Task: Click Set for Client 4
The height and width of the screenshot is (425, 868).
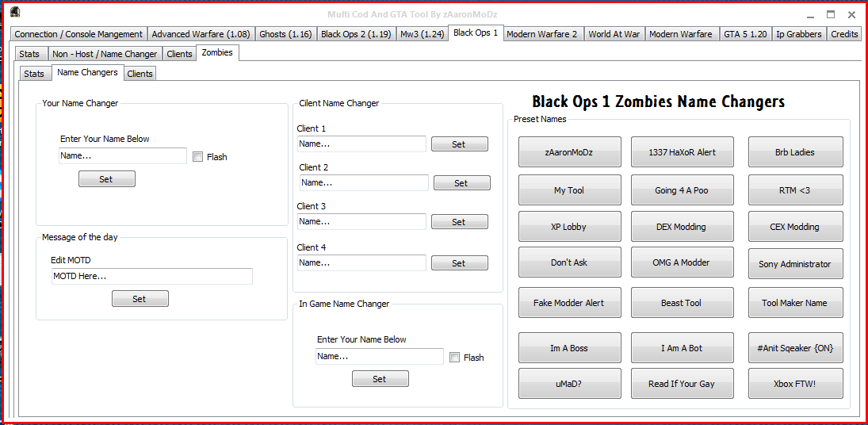Action: pos(460,263)
